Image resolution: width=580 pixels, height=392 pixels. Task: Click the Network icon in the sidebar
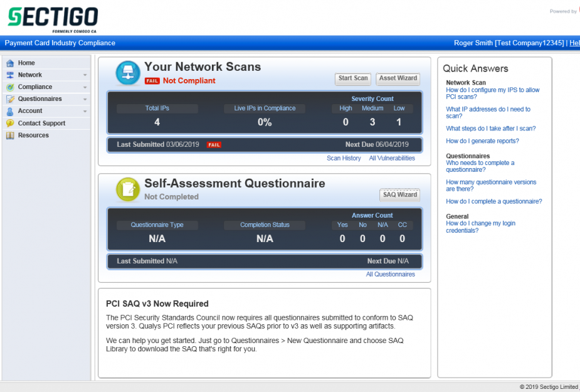10,75
